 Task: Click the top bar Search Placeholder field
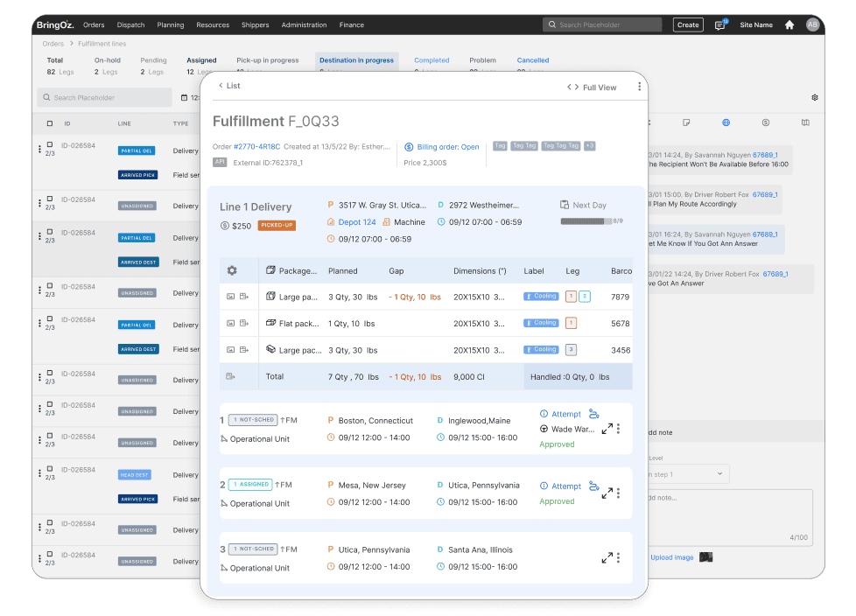[602, 25]
